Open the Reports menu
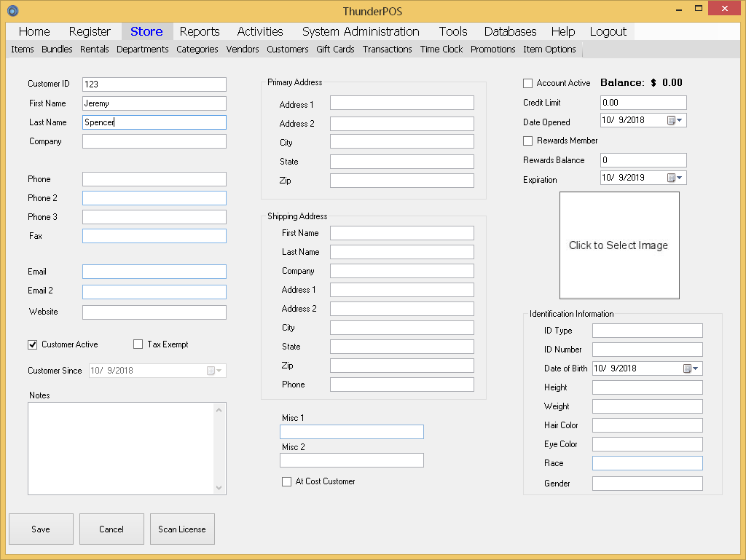The width and height of the screenshot is (746, 560). [200, 31]
